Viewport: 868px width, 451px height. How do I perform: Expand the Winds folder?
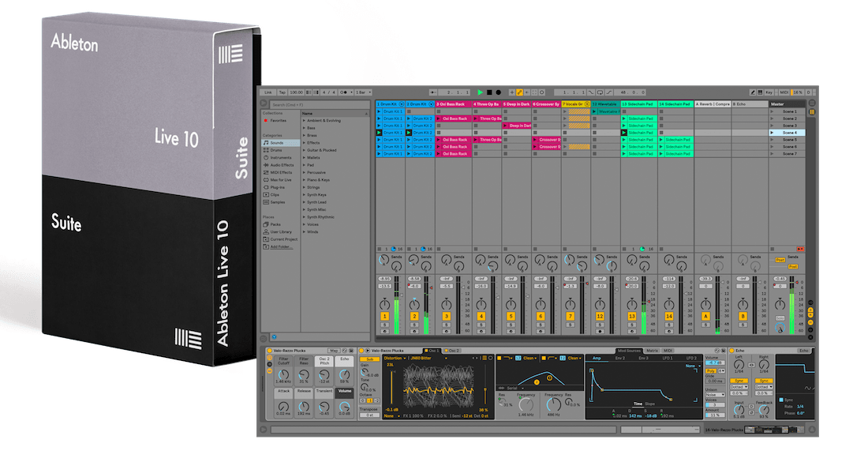[x=304, y=231]
